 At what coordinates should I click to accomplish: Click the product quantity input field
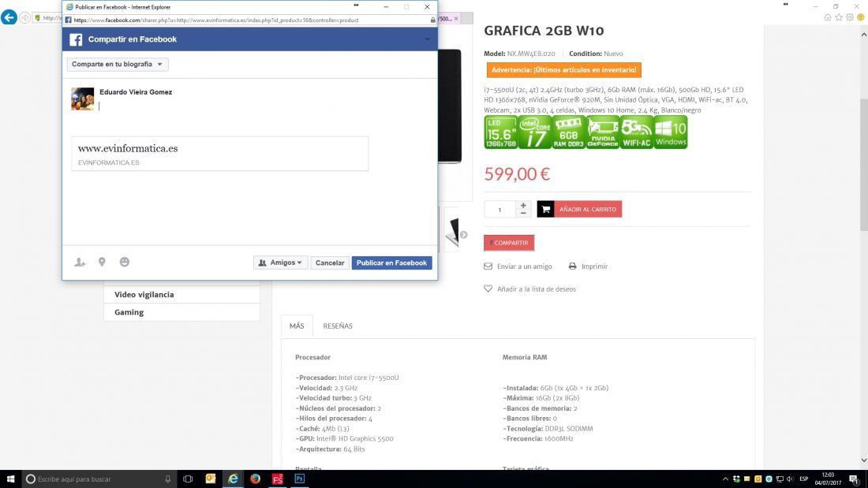point(499,210)
